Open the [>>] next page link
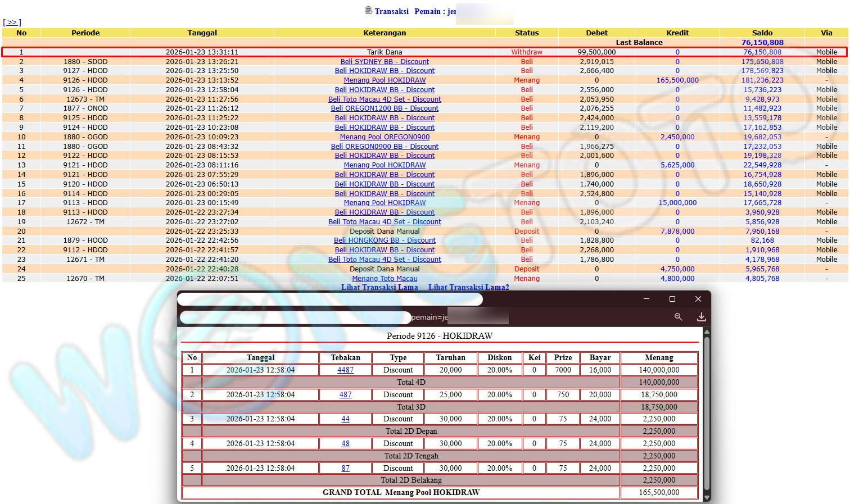850x504 pixels. pos(12,22)
